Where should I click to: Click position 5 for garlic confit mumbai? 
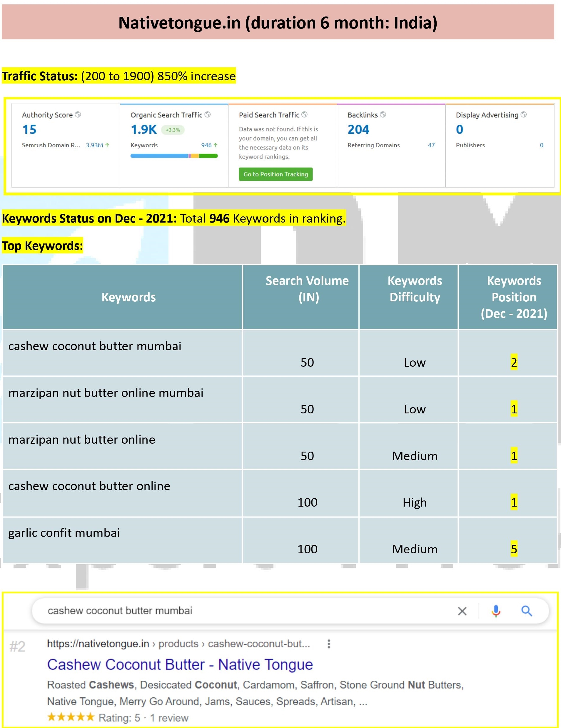514,549
